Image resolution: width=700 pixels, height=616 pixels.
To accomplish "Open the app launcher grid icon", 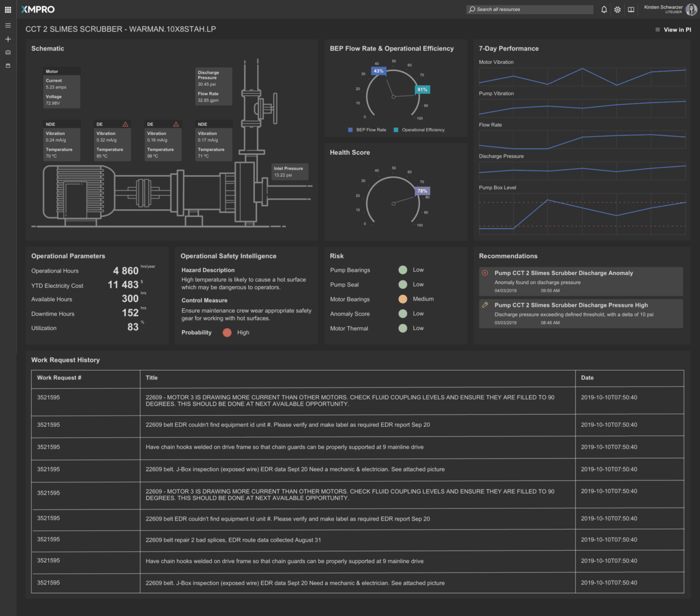I will click(x=8, y=10).
